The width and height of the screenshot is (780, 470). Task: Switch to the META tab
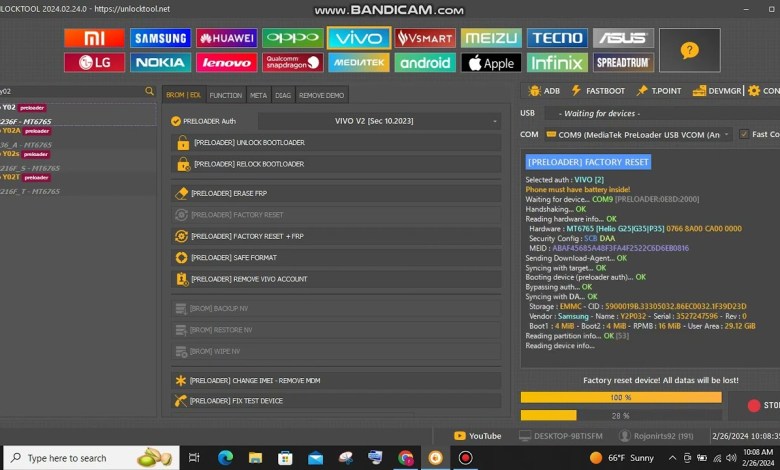coord(259,95)
